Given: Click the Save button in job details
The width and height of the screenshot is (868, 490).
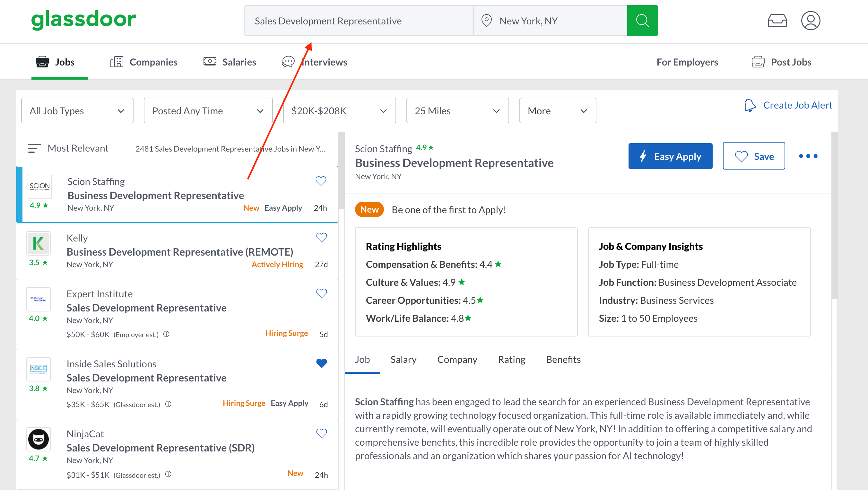Looking at the screenshot, I should (754, 156).
